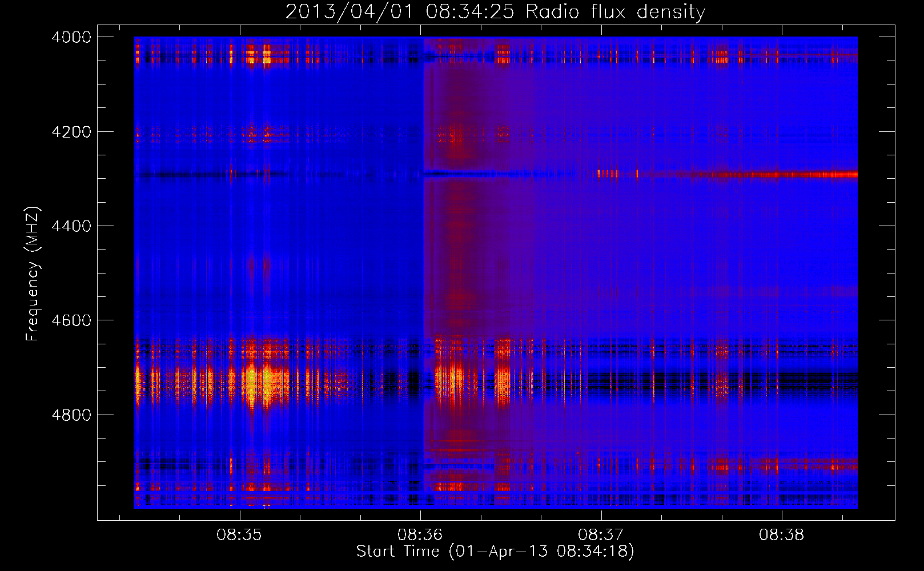Click the 08:37 time axis label
The image size is (924, 571).
[x=601, y=535]
